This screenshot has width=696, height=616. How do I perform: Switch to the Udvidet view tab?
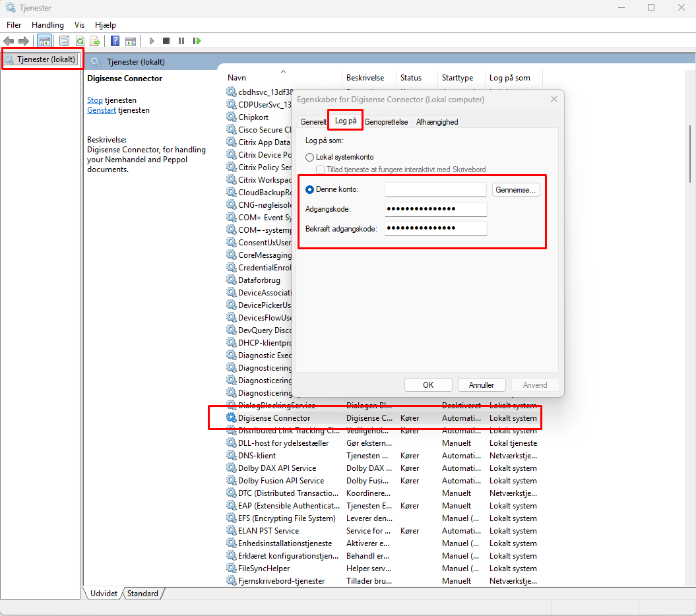[x=104, y=594]
